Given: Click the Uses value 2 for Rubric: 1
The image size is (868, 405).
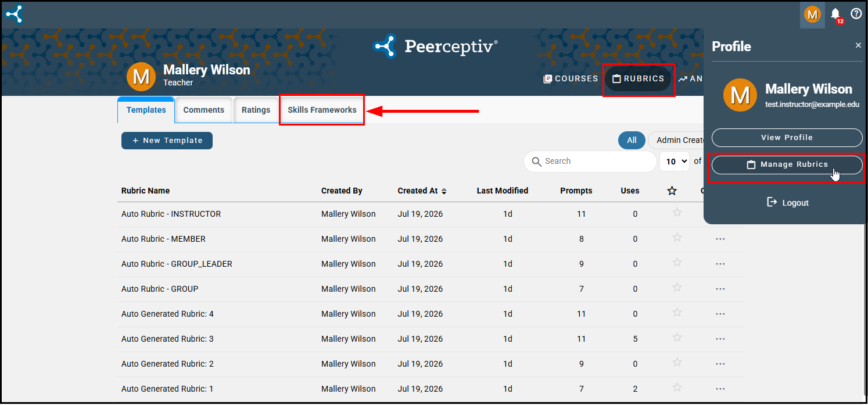Looking at the screenshot, I should pos(635,389).
